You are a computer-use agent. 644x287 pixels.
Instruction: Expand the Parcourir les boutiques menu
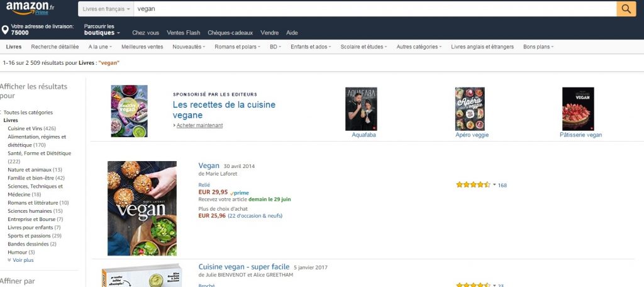coord(101,30)
